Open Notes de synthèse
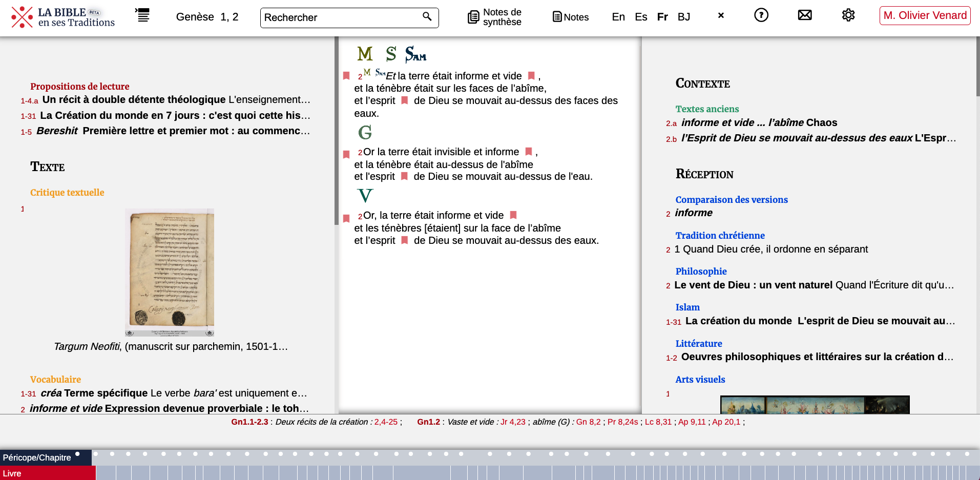 tap(494, 17)
